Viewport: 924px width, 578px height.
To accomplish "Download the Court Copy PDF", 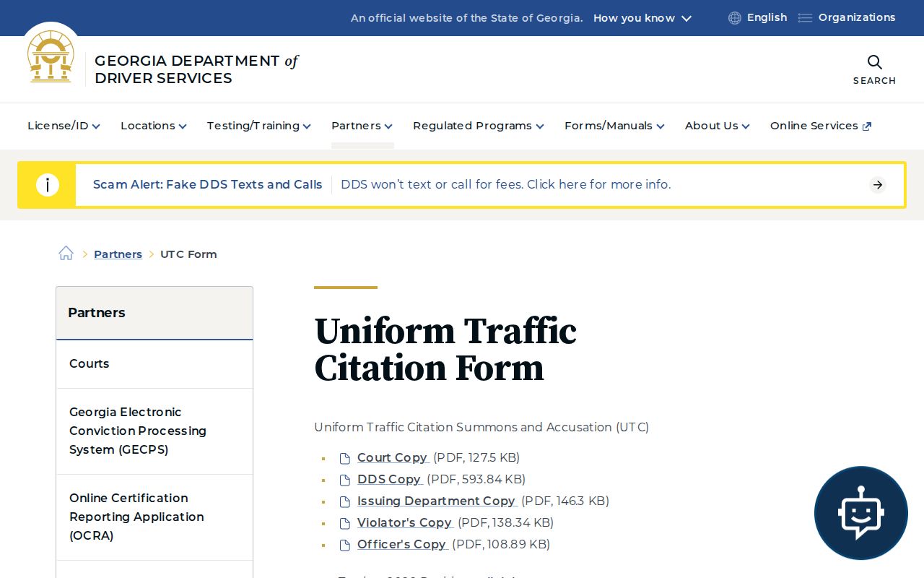I will [x=393, y=457].
